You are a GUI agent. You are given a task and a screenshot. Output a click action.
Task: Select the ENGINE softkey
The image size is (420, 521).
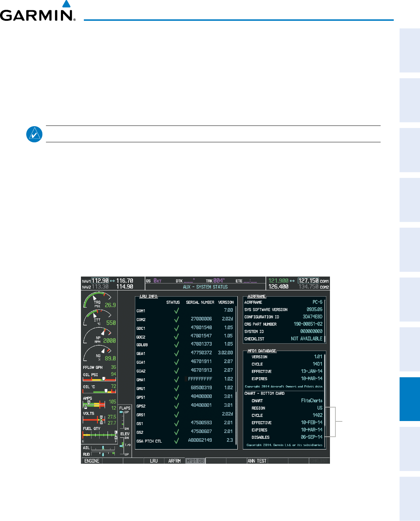tap(92, 461)
